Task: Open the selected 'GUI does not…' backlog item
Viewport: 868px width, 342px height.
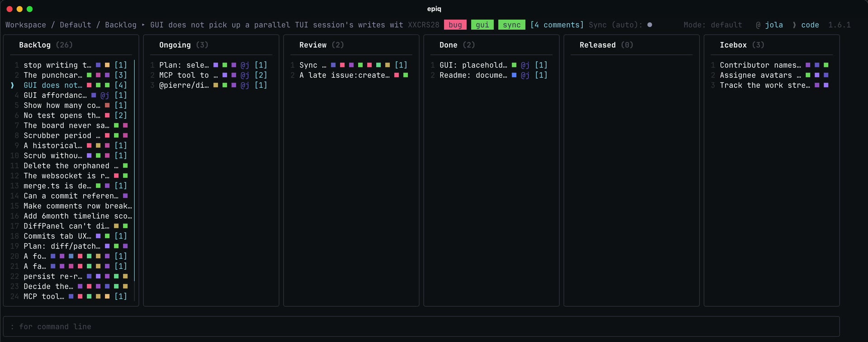Action: tap(71, 85)
